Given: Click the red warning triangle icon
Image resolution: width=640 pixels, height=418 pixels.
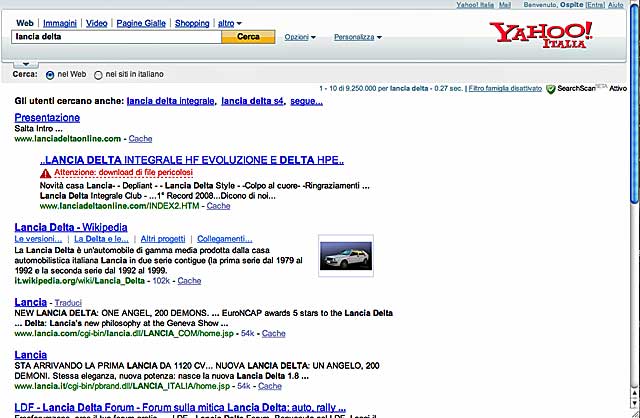Looking at the screenshot, I should [45, 173].
